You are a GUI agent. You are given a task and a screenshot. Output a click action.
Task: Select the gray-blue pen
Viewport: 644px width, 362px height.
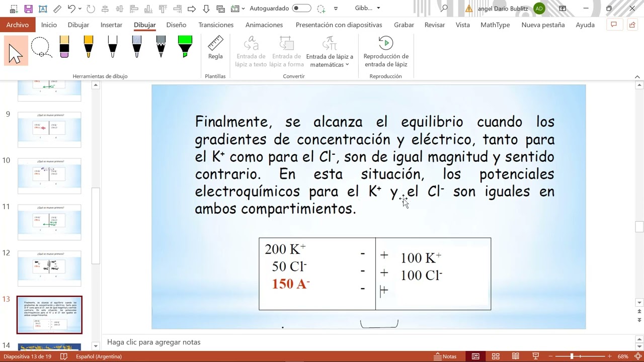136,47
